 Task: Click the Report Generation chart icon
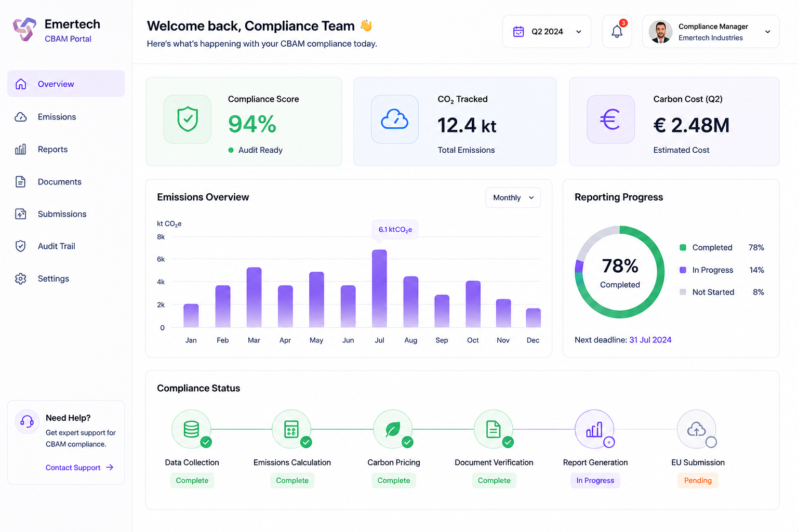click(594, 429)
